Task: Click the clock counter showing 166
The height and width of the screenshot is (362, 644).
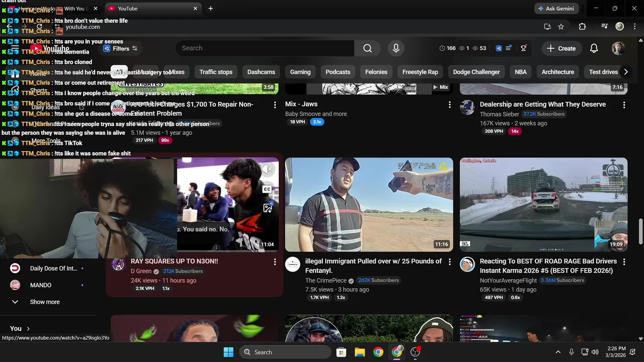Action: pyautogui.click(x=447, y=48)
